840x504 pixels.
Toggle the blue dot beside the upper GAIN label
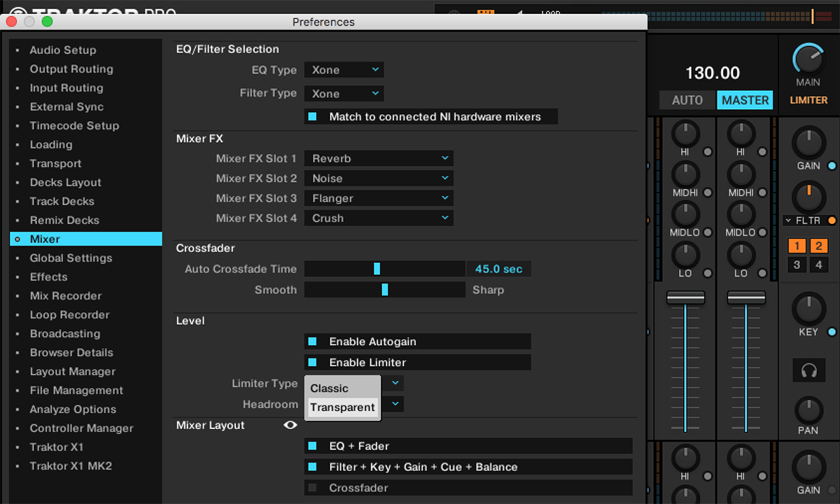pyautogui.click(x=832, y=166)
